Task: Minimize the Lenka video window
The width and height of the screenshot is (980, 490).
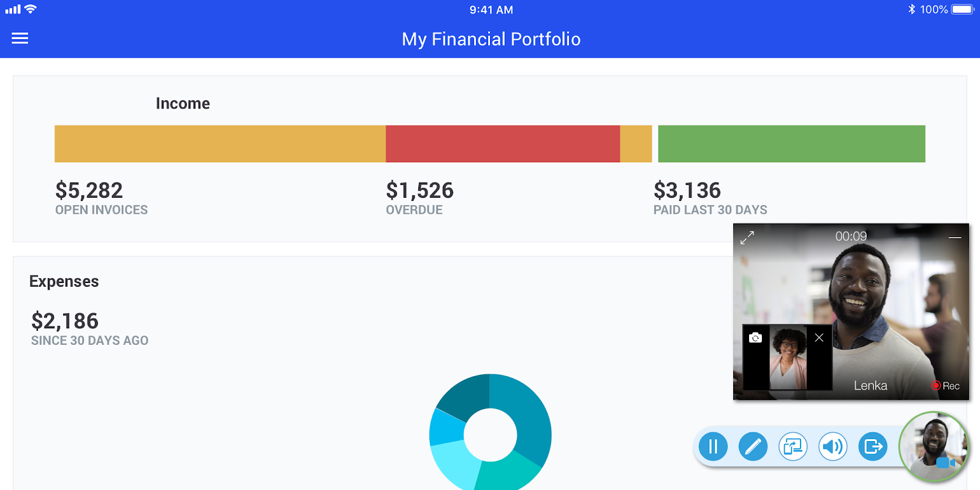Action: coord(955,237)
